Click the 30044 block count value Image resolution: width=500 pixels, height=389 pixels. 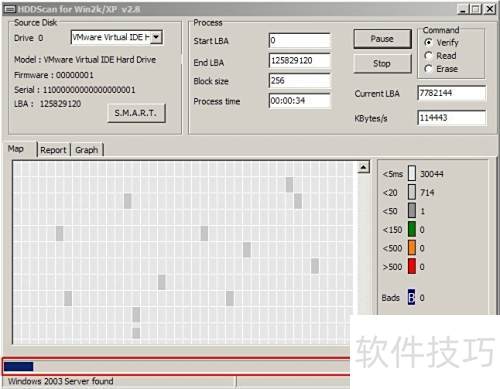pyautogui.click(x=432, y=174)
